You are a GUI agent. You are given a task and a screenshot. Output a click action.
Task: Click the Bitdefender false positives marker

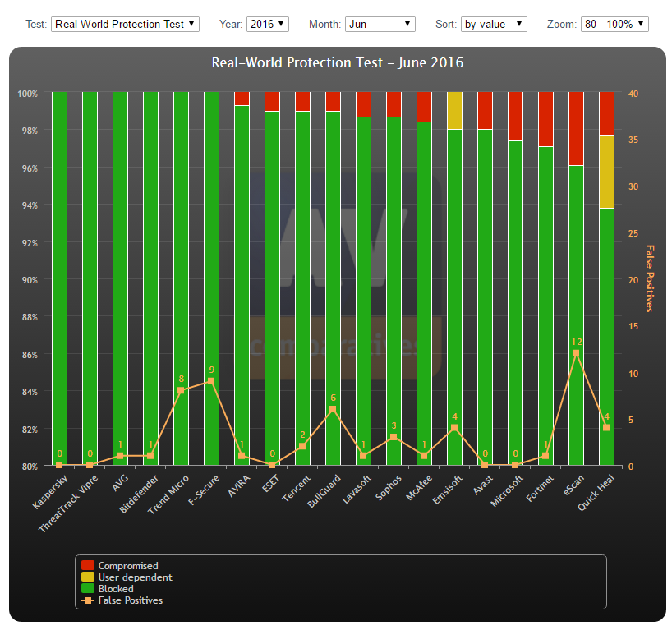[x=150, y=456]
